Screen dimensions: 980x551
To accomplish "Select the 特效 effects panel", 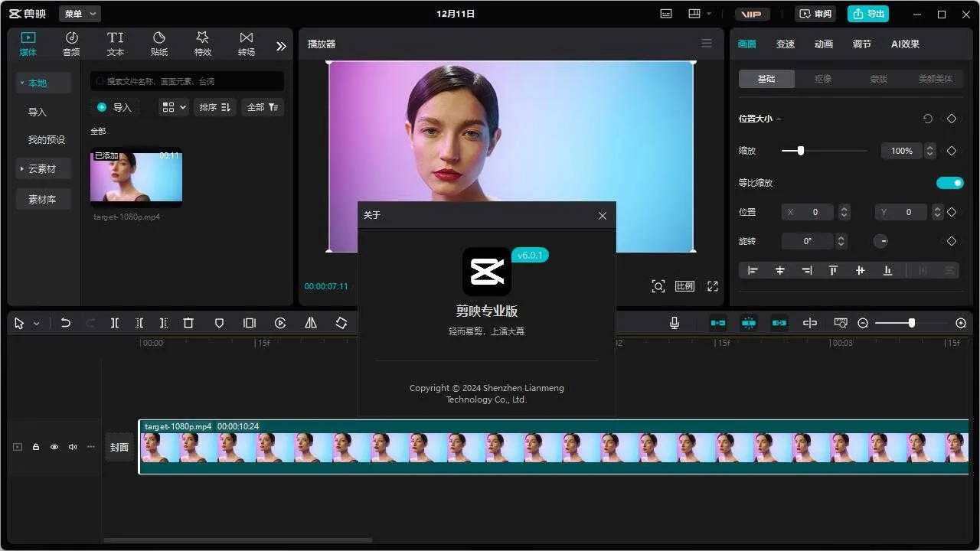I will tap(202, 43).
